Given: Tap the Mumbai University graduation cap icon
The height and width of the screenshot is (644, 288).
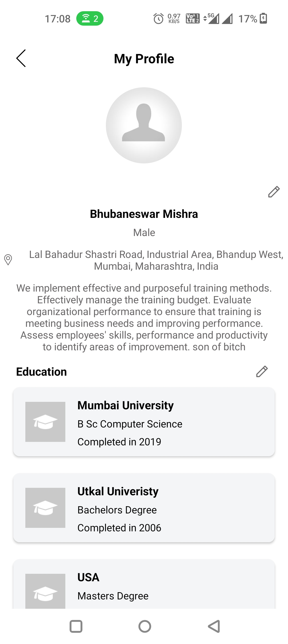Looking at the screenshot, I should click(x=45, y=422).
